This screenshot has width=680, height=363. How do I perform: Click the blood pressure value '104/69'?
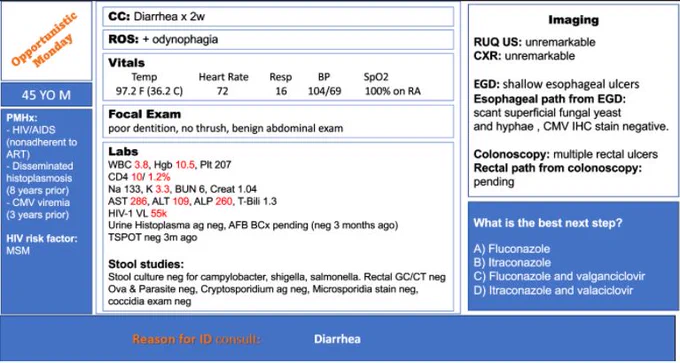(324, 92)
